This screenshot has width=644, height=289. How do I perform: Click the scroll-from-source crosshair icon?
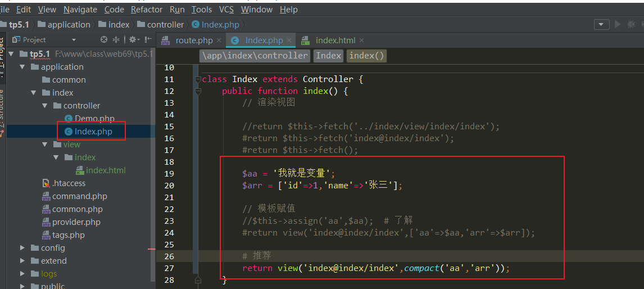(104, 39)
